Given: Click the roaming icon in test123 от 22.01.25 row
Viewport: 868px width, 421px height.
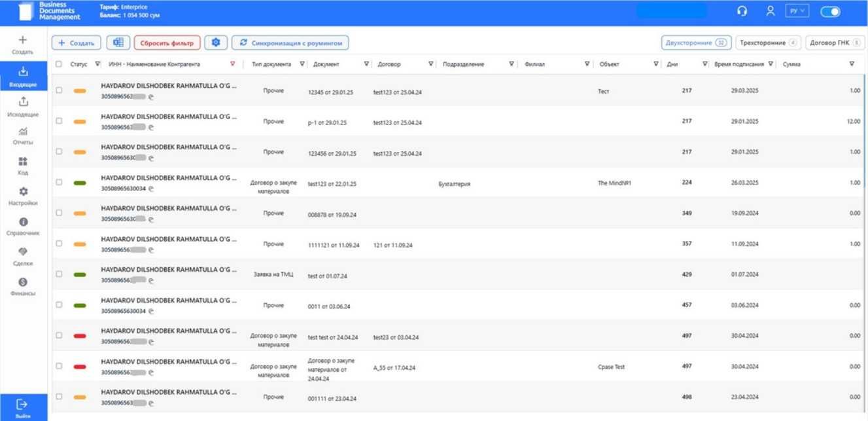Looking at the screenshot, I should [151, 189].
